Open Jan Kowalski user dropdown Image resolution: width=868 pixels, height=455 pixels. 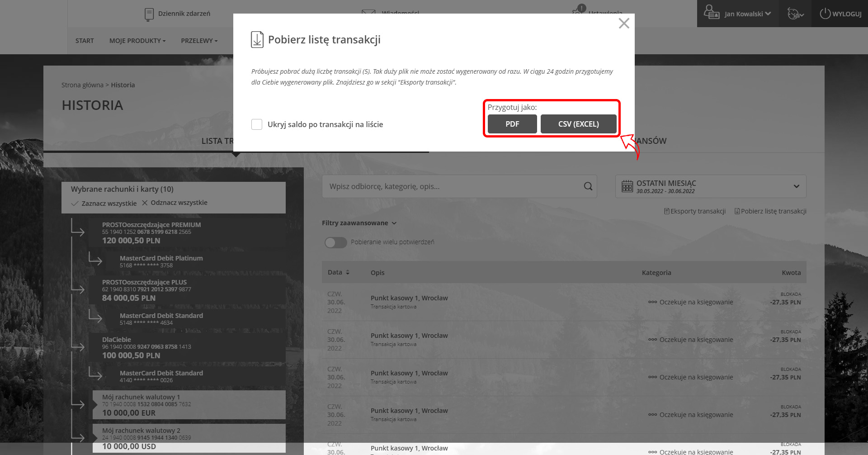747,14
